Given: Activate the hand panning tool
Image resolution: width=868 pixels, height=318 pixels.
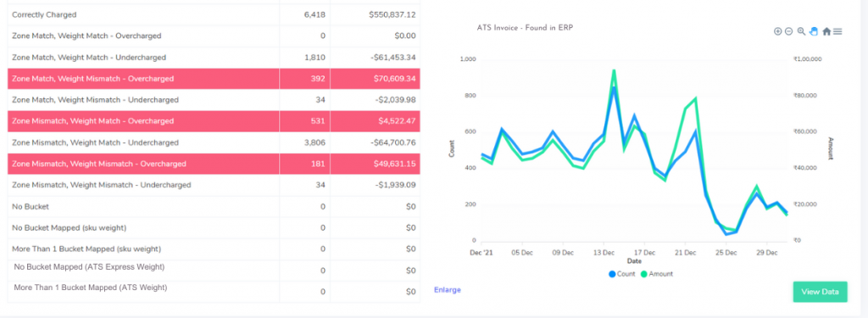Looking at the screenshot, I should 813,31.
